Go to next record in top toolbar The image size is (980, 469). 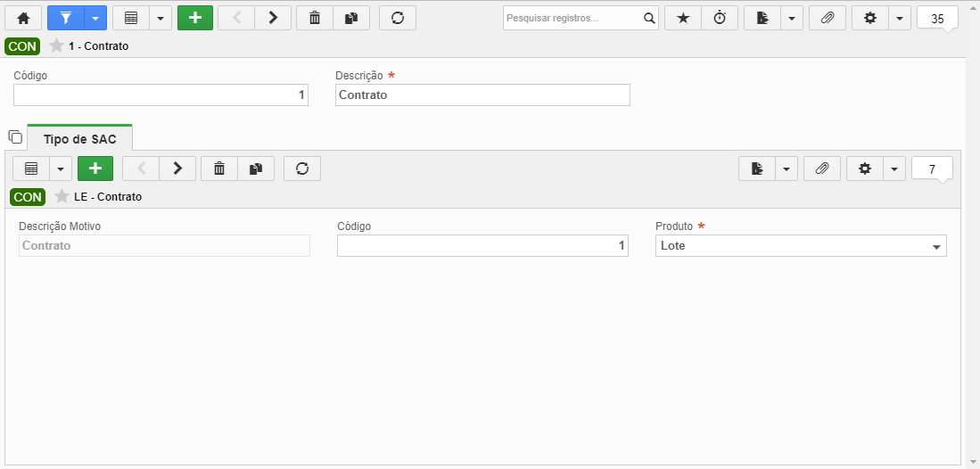coord(273,18)
